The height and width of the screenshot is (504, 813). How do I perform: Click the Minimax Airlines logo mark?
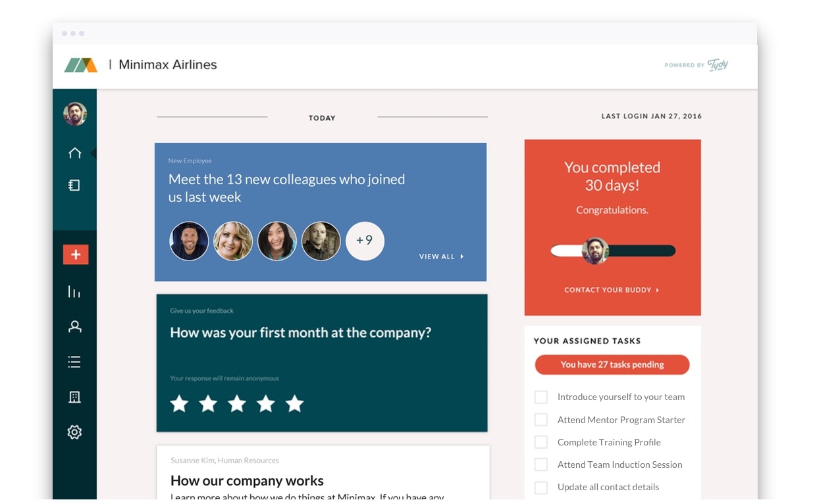point(81,65)
